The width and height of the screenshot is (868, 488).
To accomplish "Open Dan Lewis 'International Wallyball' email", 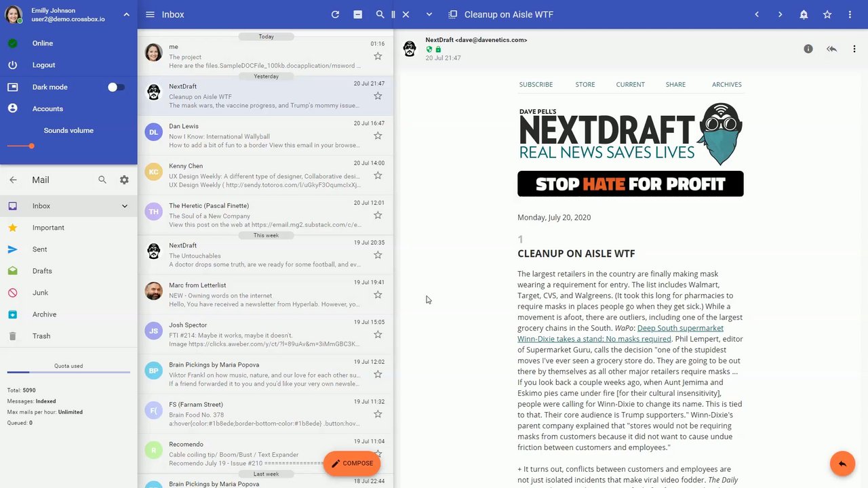I will point(266,136).
